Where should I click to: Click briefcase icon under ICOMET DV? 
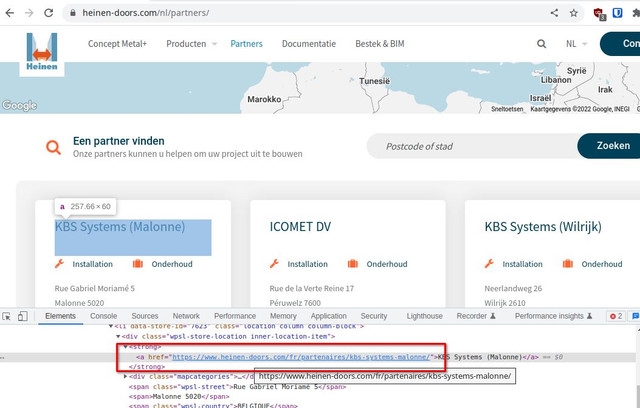[x=353, y=264]
